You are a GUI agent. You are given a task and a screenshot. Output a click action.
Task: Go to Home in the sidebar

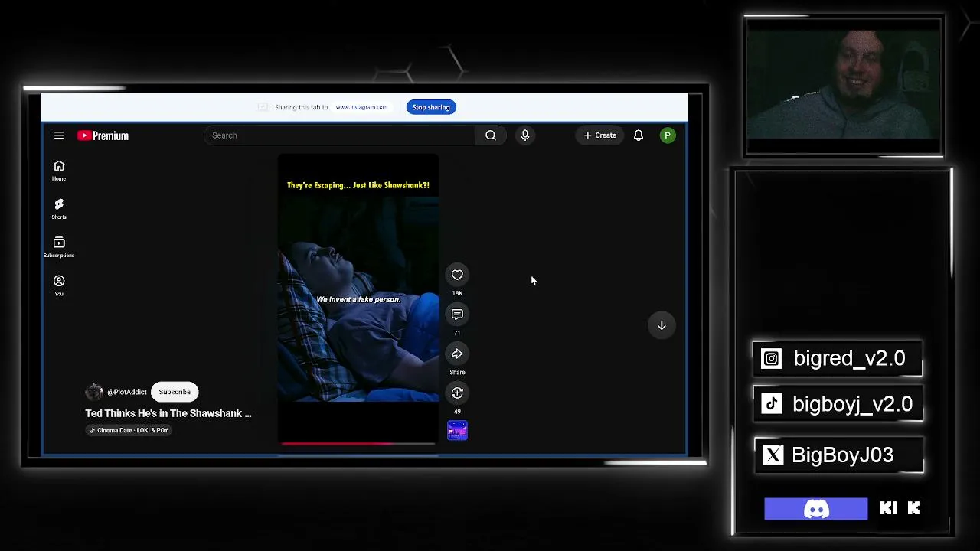click(x=59, y=171)
